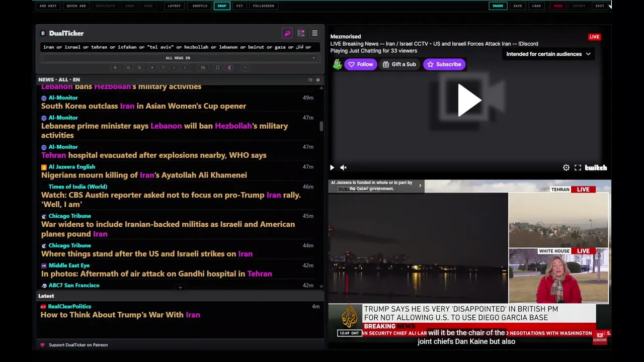
Task: Click the DualTicker logo icon
Action: 43,33
